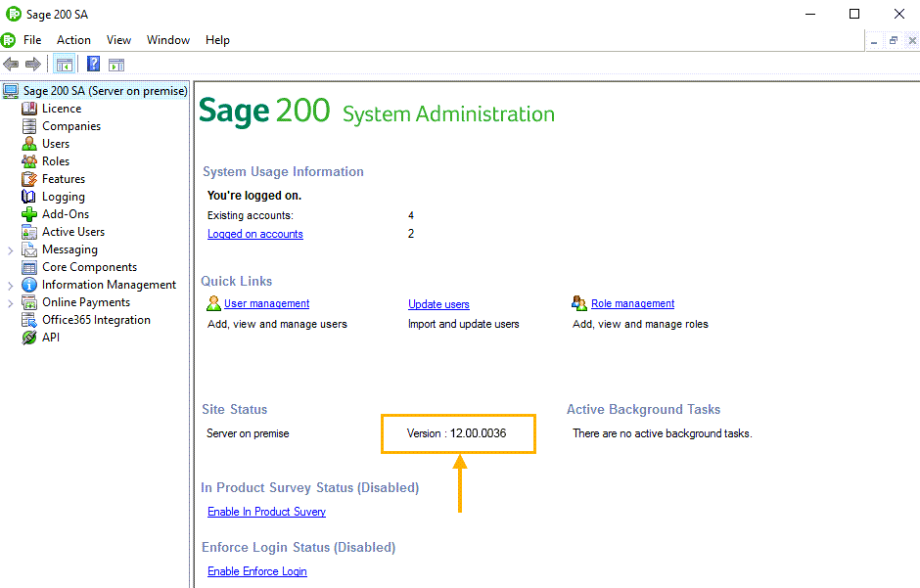Select the Add-Ons tree item
Screen dimensions: 920x588
point(66,214)
